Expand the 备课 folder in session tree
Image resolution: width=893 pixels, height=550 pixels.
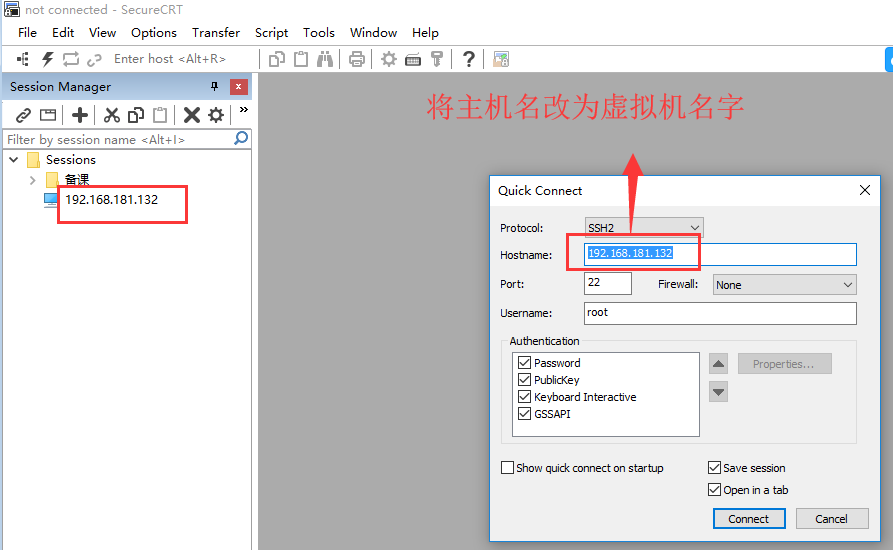click(x=33, y=180)
